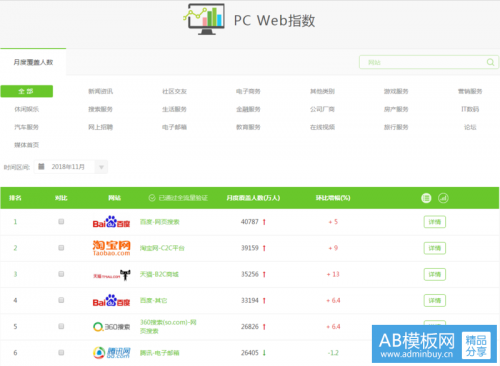
Task: Filter by 电子邮箱 category
Action: (x=174, y=127)
